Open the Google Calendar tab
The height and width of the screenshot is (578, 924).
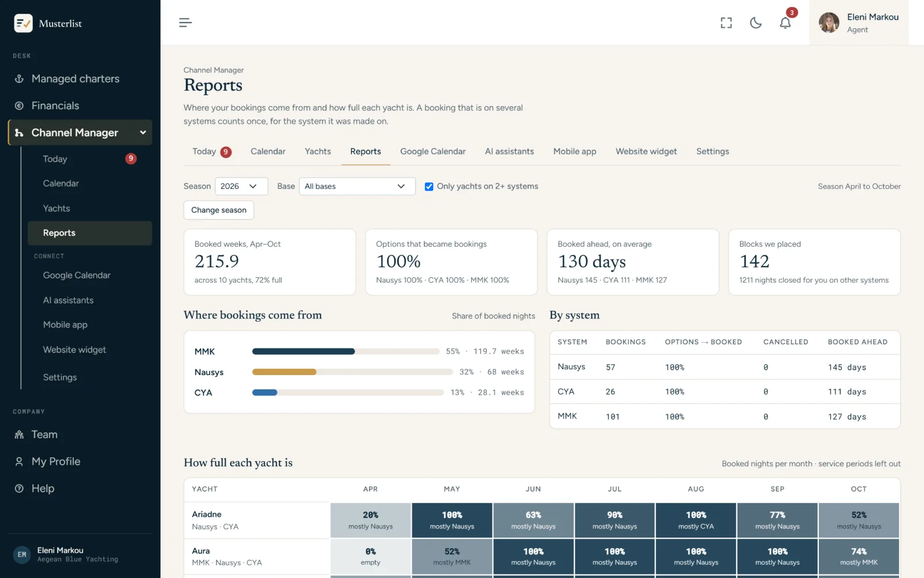433,151
